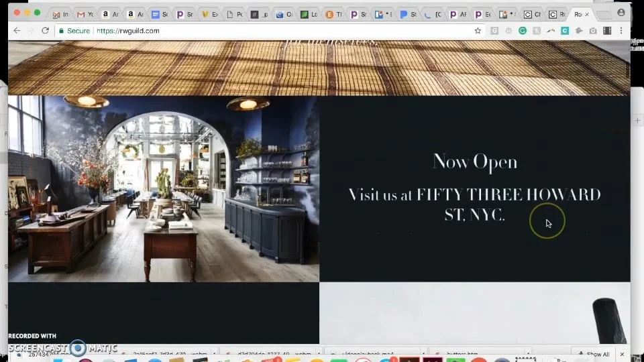644x362 pixels.
Task: Click the teal C extension icon
Action: (x=565, y=31)
